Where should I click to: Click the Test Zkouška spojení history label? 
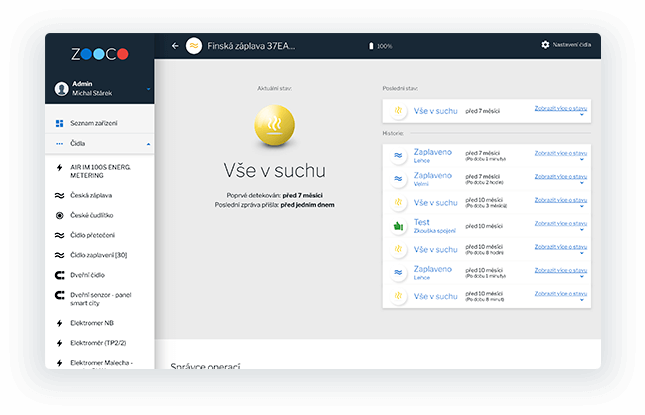click(x=434, y=226)
